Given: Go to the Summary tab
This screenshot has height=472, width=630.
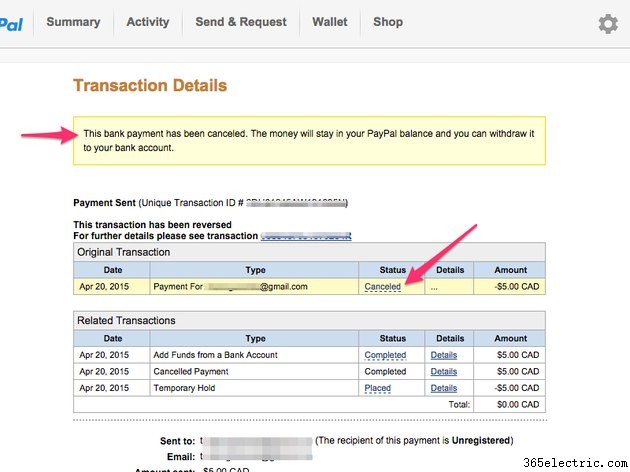Looking at the screenshot, I should click(x=73, y=22).
